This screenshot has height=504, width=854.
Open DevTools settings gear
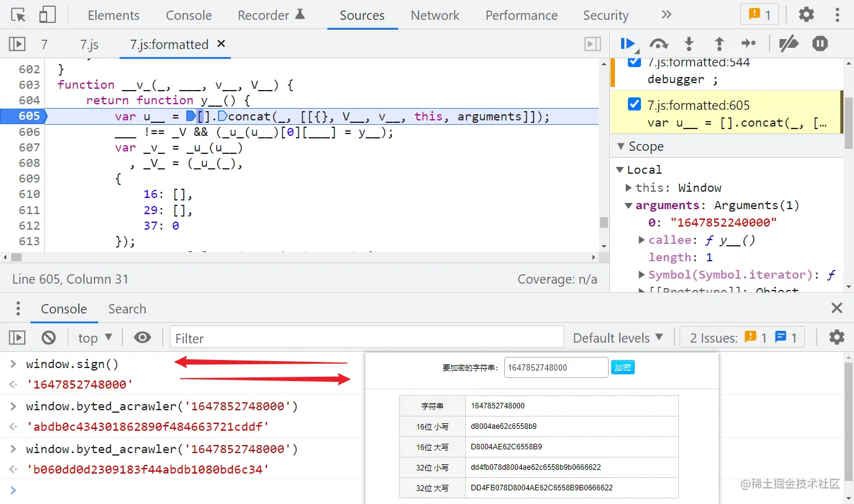click(806, 15)
